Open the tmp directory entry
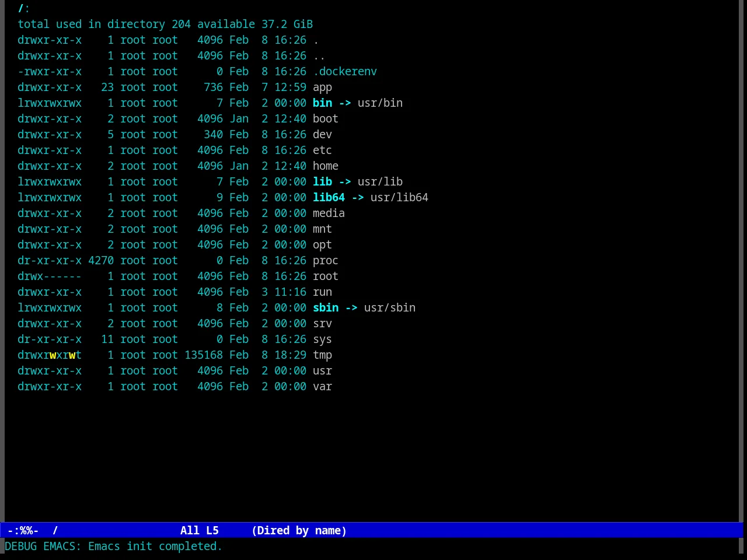Image resolution: width=747 pixels, height=560 pixels. (x=322, y=355)
